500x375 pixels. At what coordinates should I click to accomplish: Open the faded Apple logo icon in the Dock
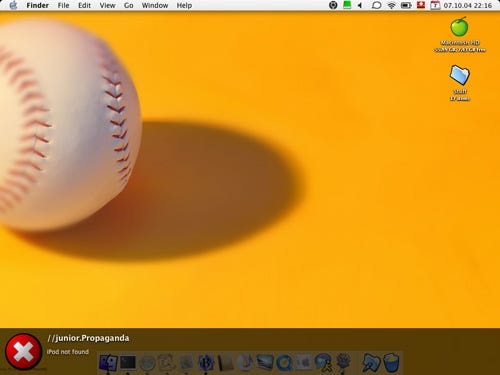pyautogui.click(x=304, y=363)
